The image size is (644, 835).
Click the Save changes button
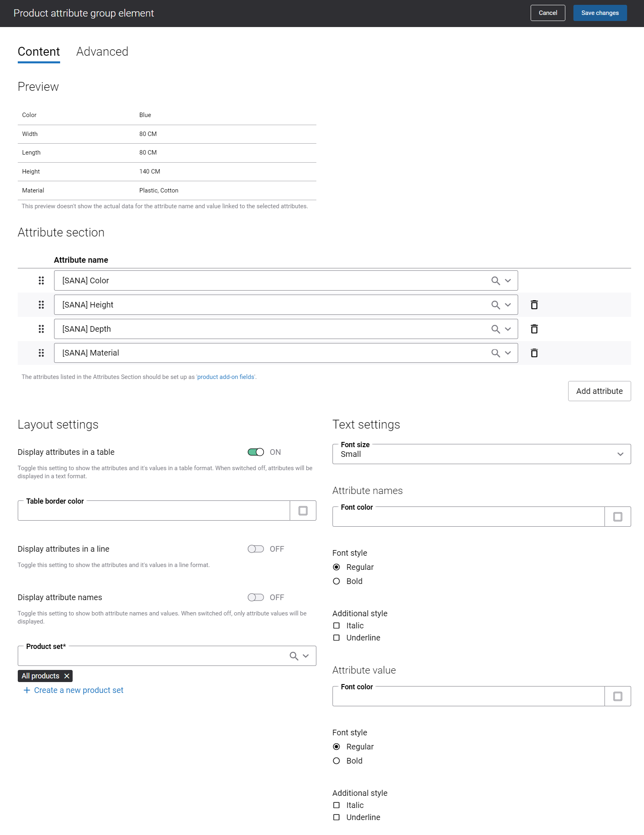(x=600, y=13)
